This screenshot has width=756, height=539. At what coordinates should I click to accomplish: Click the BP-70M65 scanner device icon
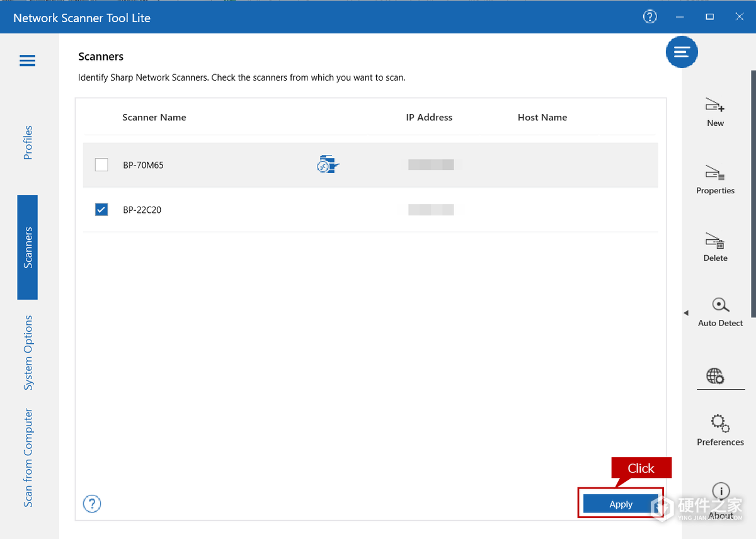(328, 164)
